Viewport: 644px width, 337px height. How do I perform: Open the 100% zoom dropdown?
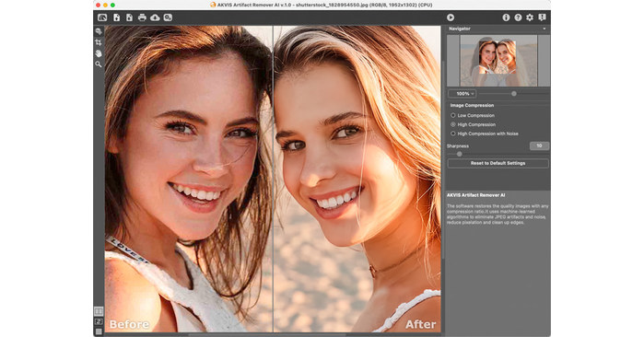(463, 94)
